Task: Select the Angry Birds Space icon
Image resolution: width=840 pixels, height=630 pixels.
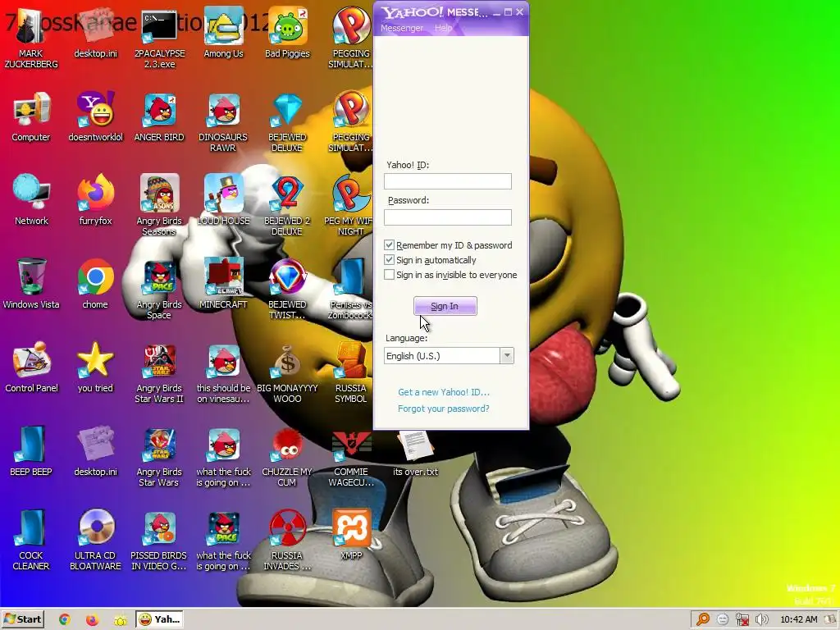Action: pyautogui.click(x=159, y=290)
